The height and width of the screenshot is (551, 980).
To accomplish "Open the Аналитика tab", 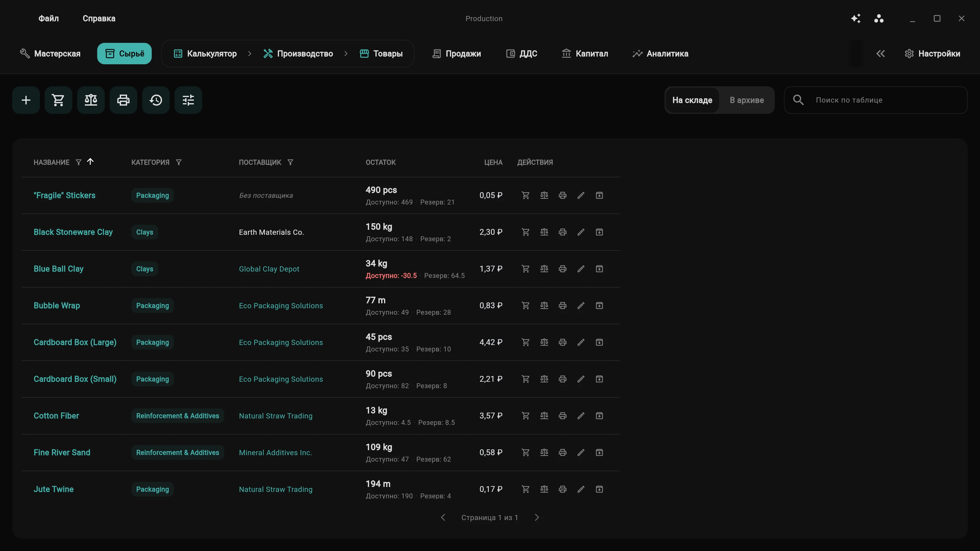I will click(x=661, y=54).
